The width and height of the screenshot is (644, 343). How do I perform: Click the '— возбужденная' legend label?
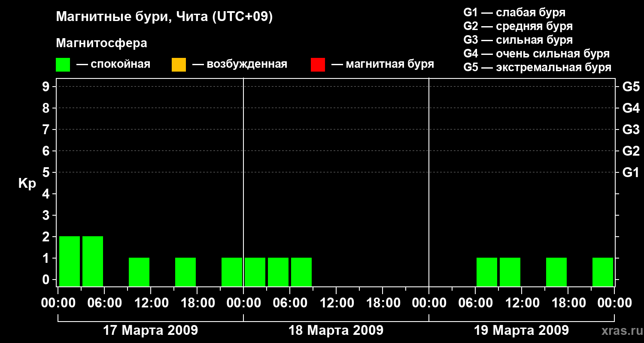(x=240, y=64)
